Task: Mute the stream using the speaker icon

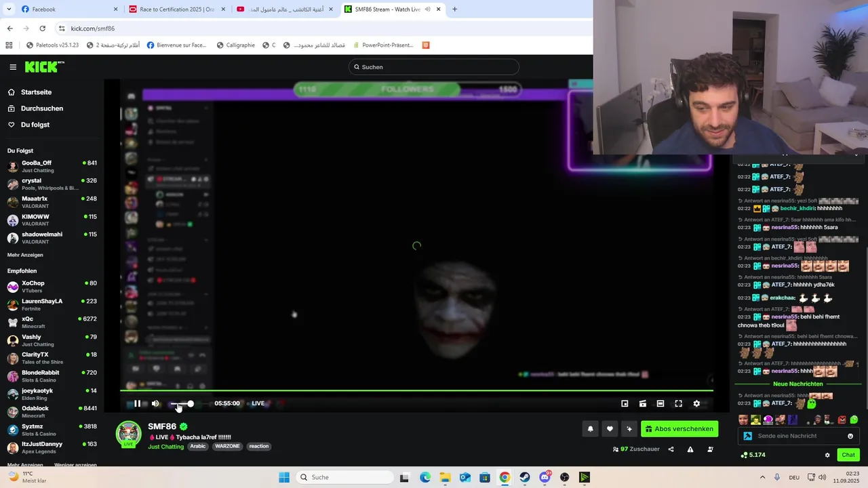Action: [x=155, y=403]
